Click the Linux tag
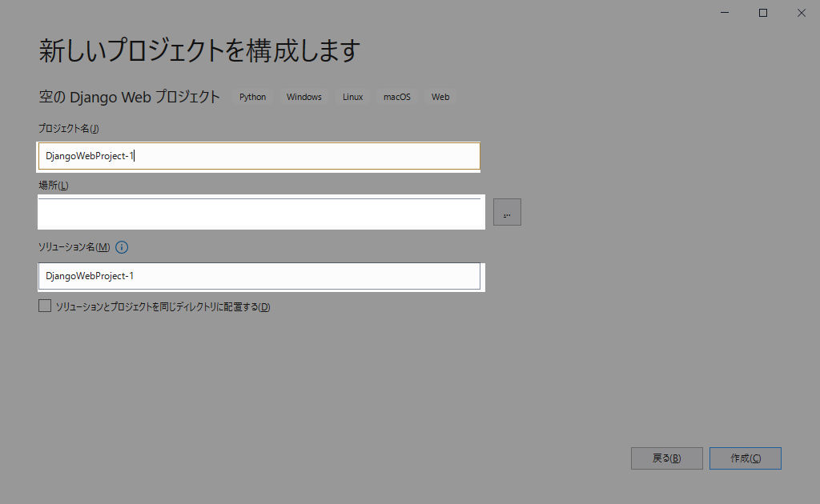820x504 pixels. (x=352, y=97)
